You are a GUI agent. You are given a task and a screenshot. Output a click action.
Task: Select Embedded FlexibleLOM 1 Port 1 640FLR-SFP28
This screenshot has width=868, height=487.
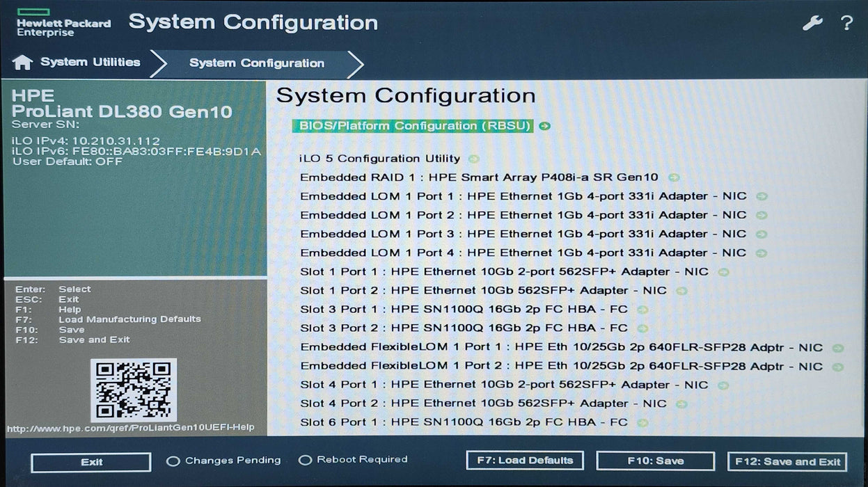561,347
